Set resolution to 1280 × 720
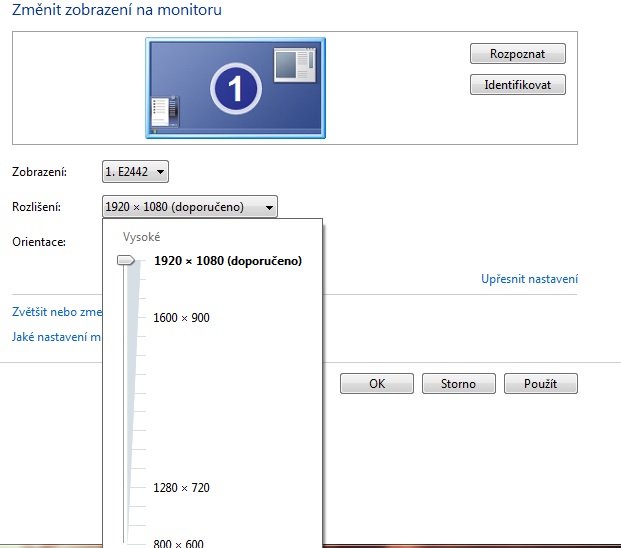The height and width of the screenshot is (548, 621). click(181, 488)
